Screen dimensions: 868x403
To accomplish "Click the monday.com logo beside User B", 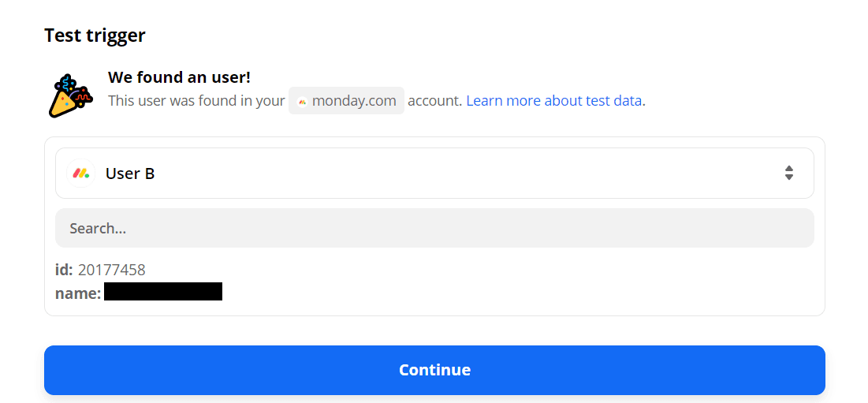I will 80,174.
